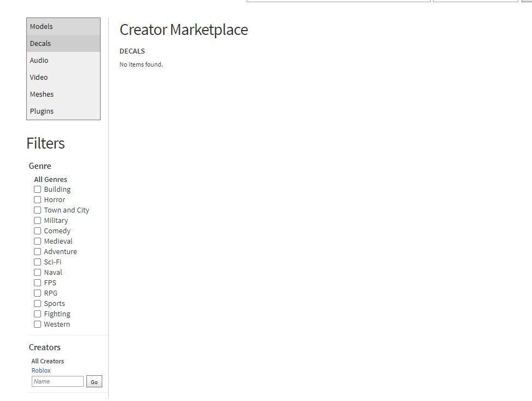Viewport: 532px width, 401px height.
Task: Select All Creators
Action: pyautogui.click(x=47, y=361)
